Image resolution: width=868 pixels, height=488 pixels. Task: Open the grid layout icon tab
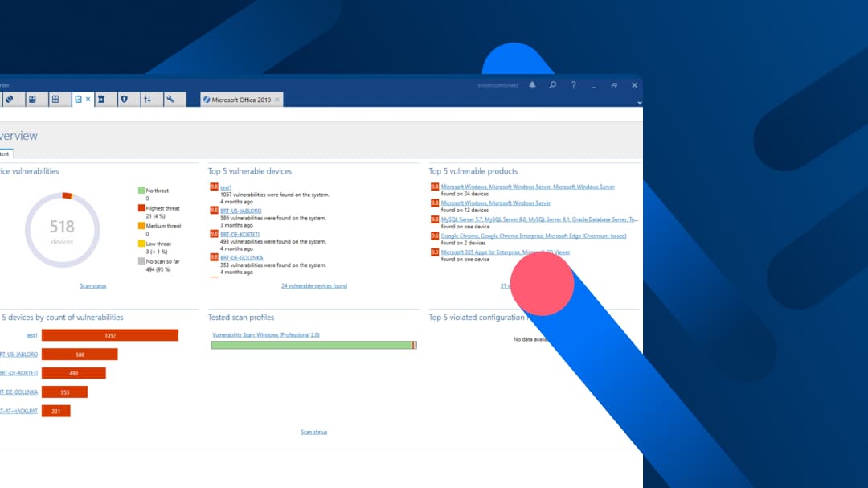[55, 100]
